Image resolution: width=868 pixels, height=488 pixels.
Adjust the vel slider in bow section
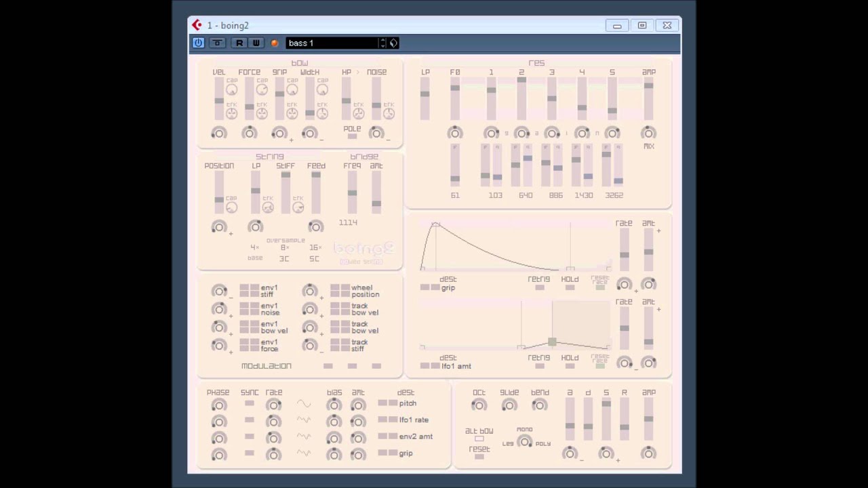[219, 99]
